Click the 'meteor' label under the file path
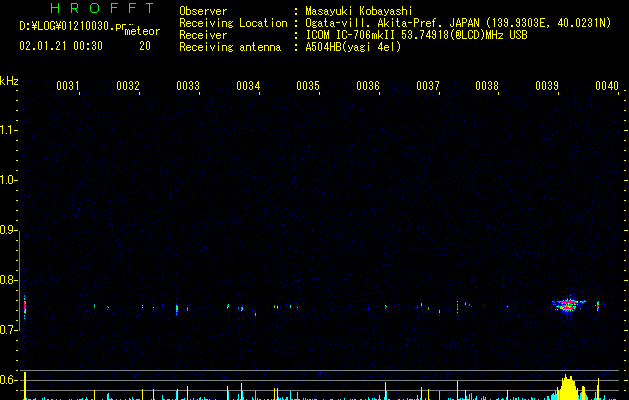 pos(142,31)
